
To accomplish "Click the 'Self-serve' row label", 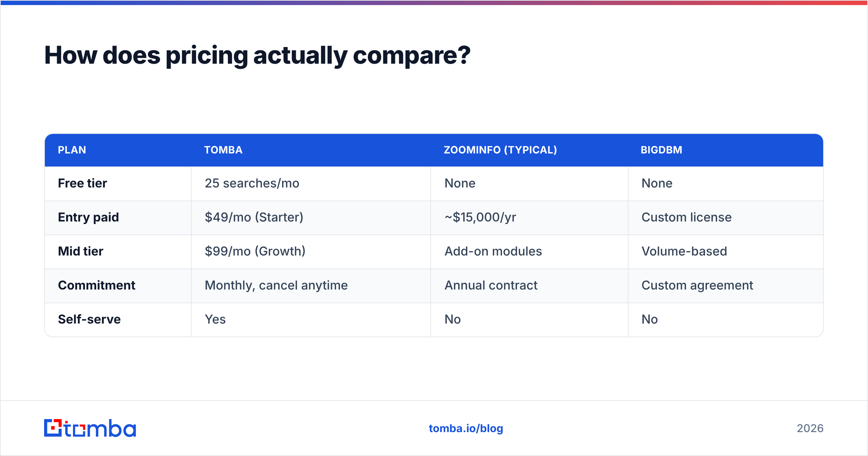I will (89, 319).
